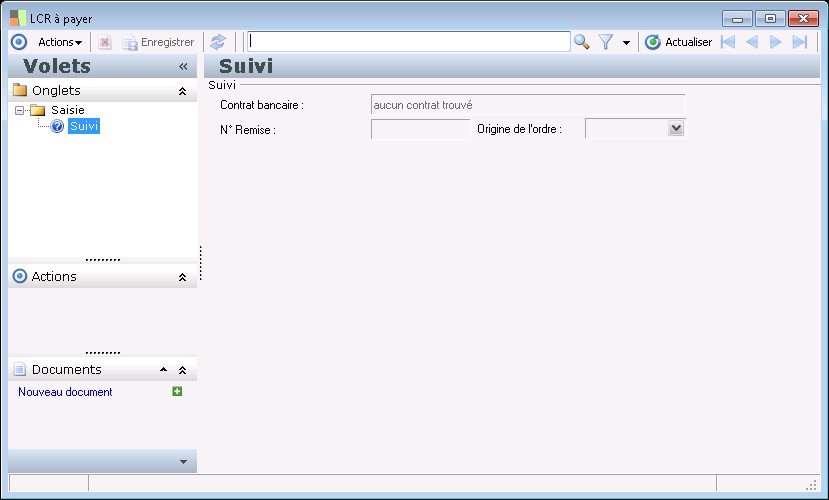Click the Onglets folder icon
This screenshot has width=829, height=500.
coord(20,90)
